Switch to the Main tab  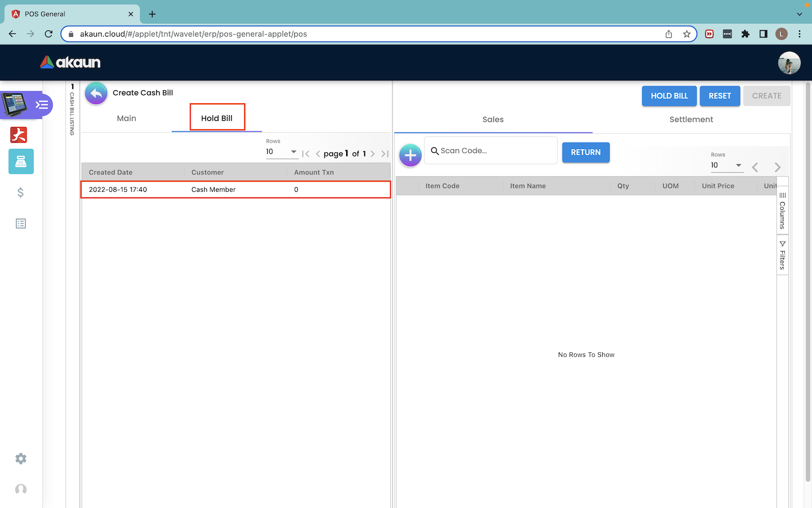point(126,119)
